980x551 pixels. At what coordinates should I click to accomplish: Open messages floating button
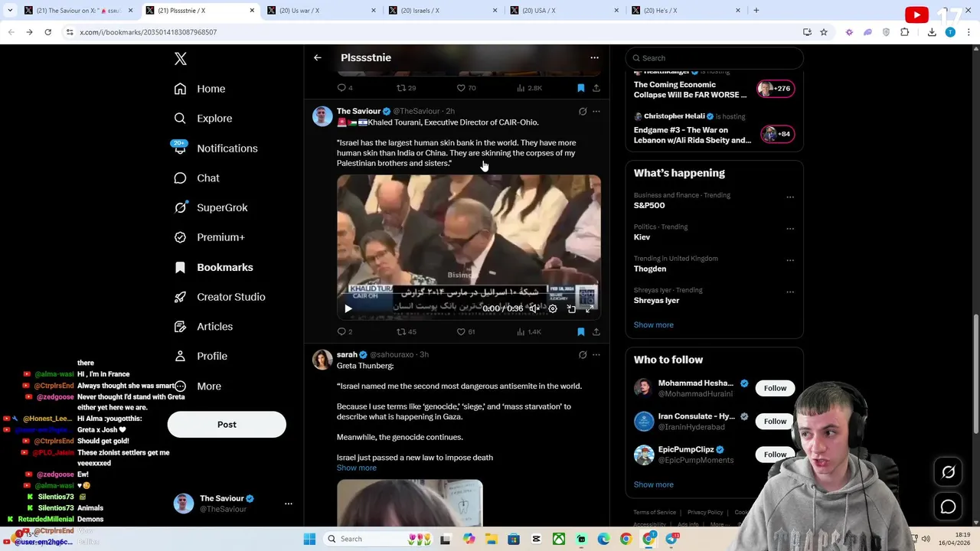point(949,507)
